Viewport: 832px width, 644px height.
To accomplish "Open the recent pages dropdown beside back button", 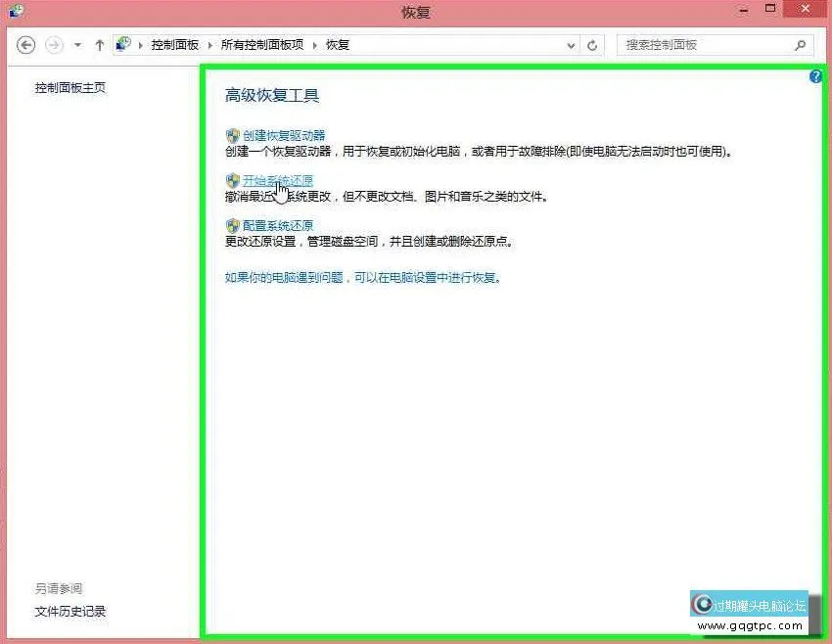I will [x=76, y=45].
